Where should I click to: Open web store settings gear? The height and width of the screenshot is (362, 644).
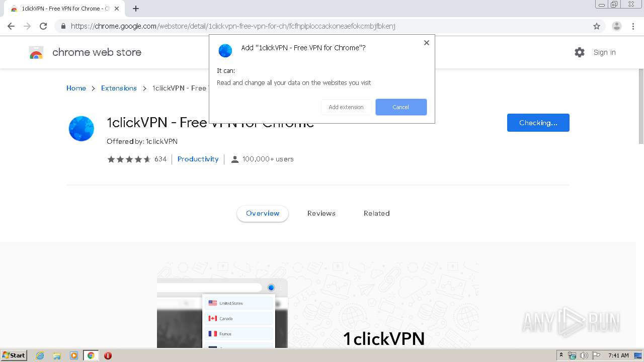tap(580, 52)
